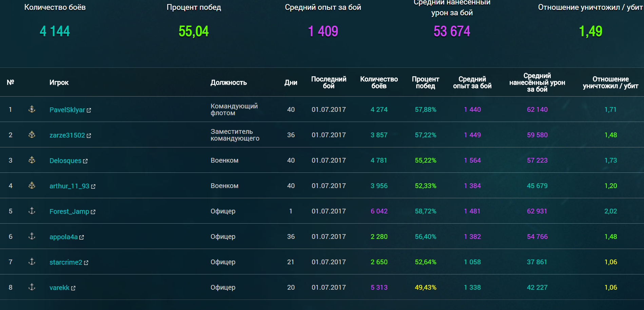Viewport: 644px width, 310px height.
Task: Click the anchor icon in appola4a row
Action: [x=32, y=236]
